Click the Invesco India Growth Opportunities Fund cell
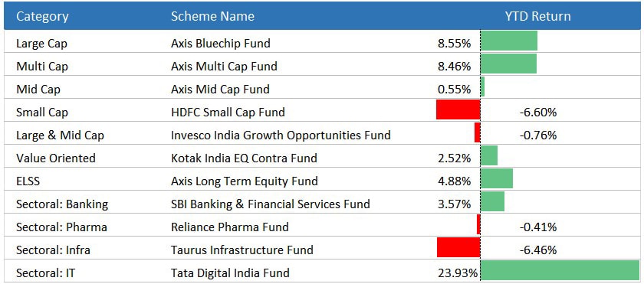The height and width of the screenshot is (284, 644). 281,135
